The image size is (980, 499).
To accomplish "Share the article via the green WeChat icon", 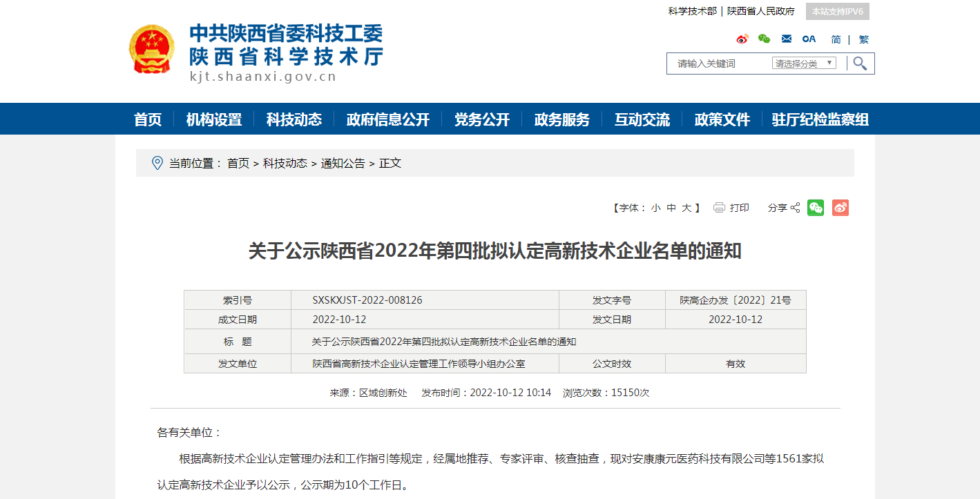I will (x=816, y=207).
